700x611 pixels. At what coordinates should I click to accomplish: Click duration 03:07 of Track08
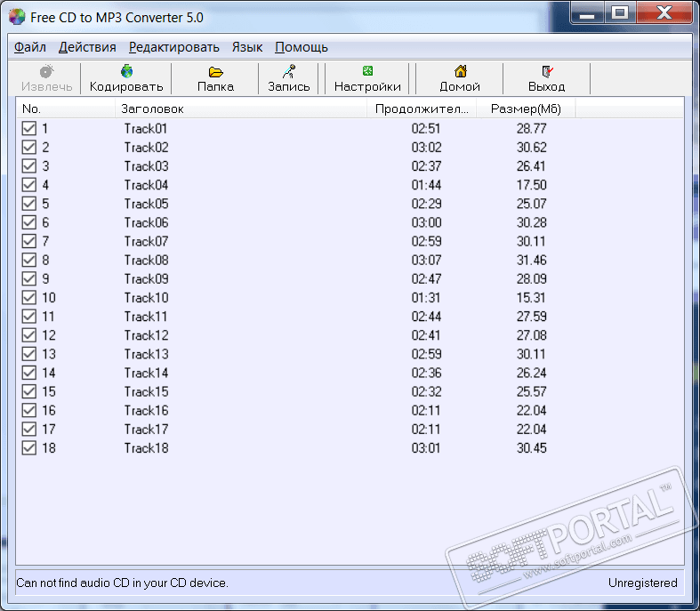pos(426,260)
